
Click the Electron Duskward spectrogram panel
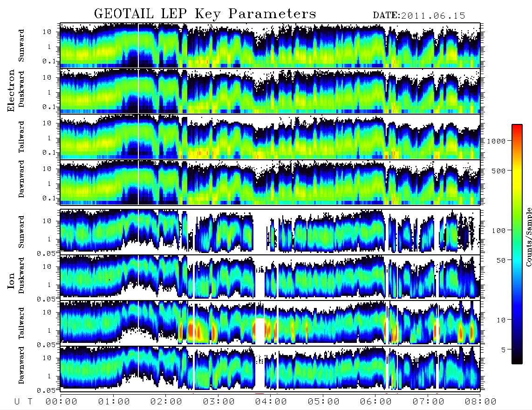point(270,91)
